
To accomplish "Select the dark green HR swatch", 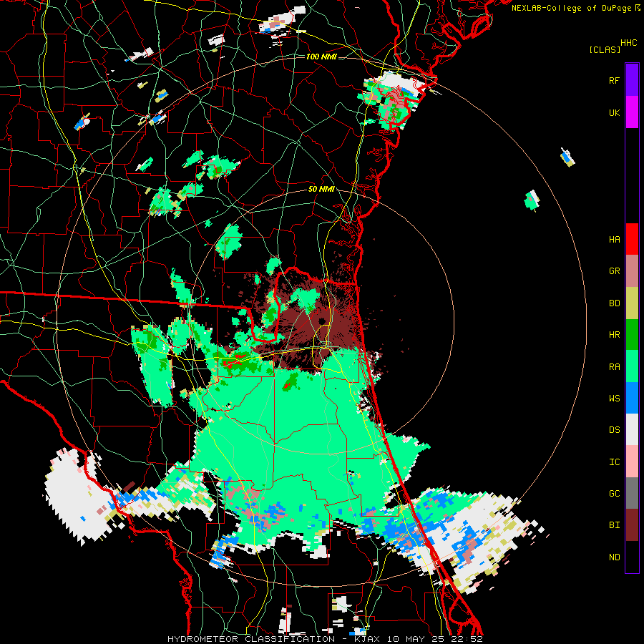I will coord(632,334).
